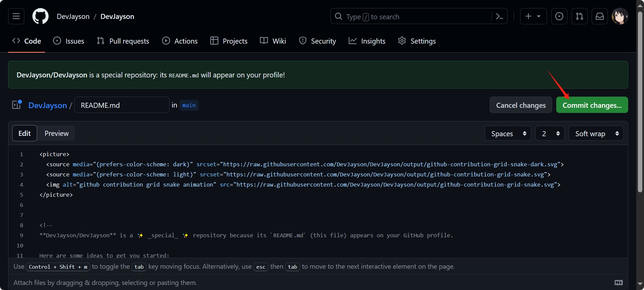Edit the README.md filename field

click(x=122, y=105)
